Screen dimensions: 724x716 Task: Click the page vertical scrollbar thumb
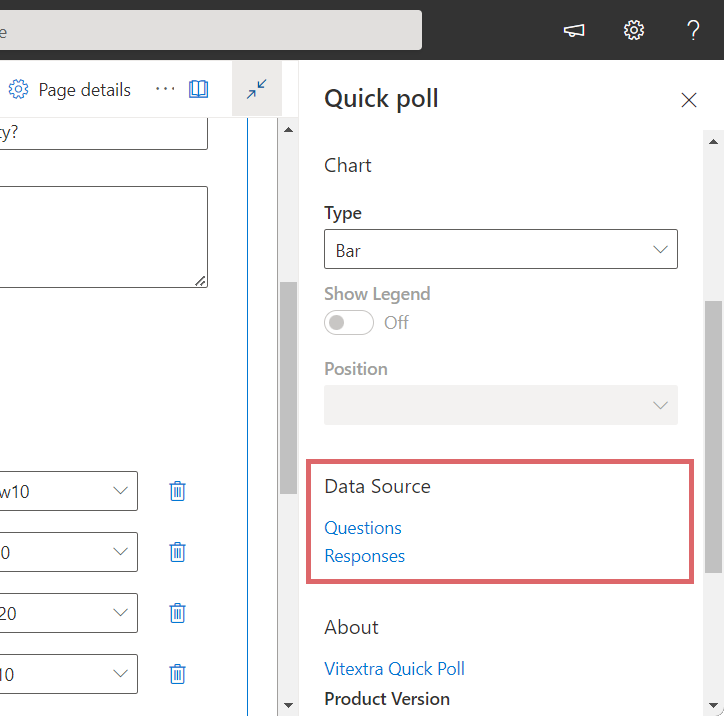tap(289, 388)
